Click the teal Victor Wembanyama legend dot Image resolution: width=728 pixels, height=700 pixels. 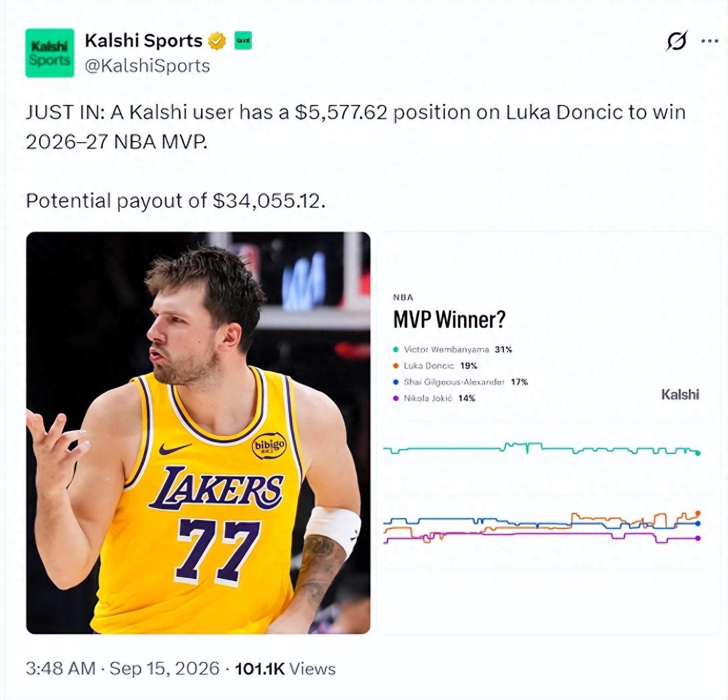pyautogui.click(x=396, y=349)
